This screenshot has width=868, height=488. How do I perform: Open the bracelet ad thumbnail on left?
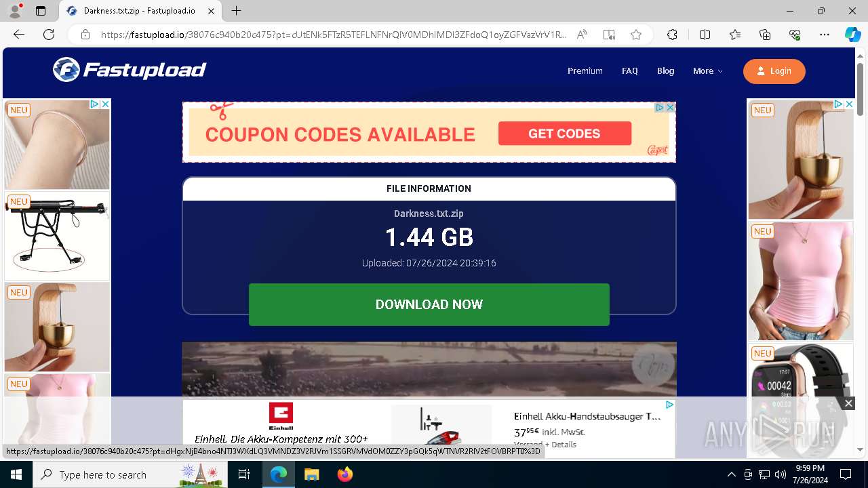(x=57, y=144)
